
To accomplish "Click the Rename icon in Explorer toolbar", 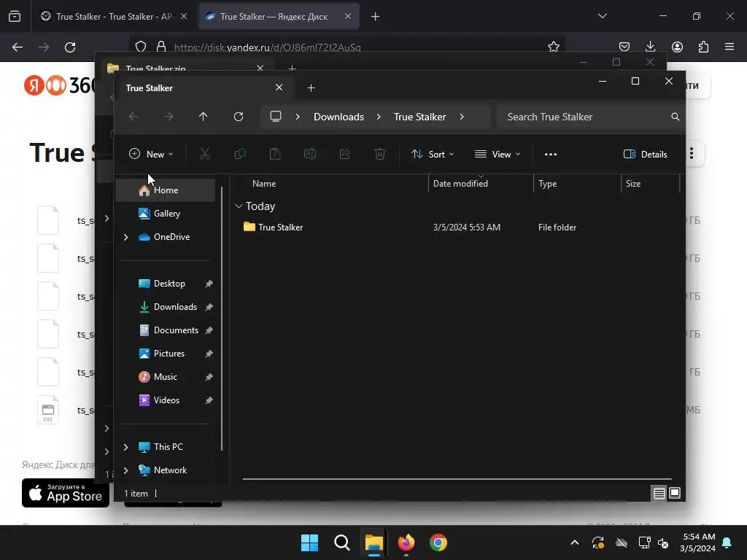I will coord(309,154).
